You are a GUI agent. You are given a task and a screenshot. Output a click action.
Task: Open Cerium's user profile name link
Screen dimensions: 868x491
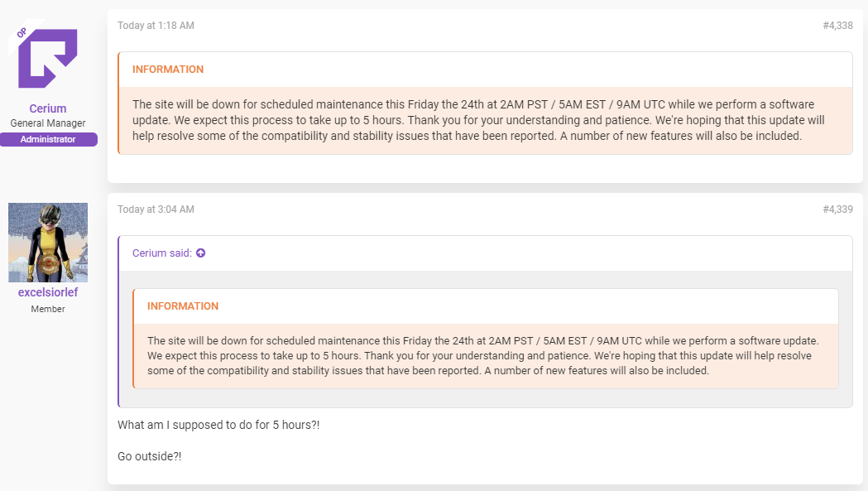click(x=48, y=108)
